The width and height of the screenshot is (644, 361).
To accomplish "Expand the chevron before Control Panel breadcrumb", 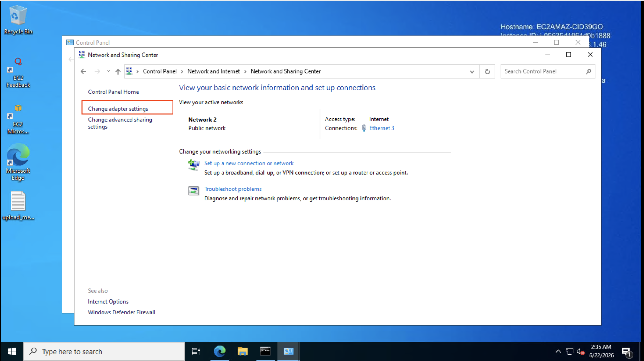I will 137,71.
